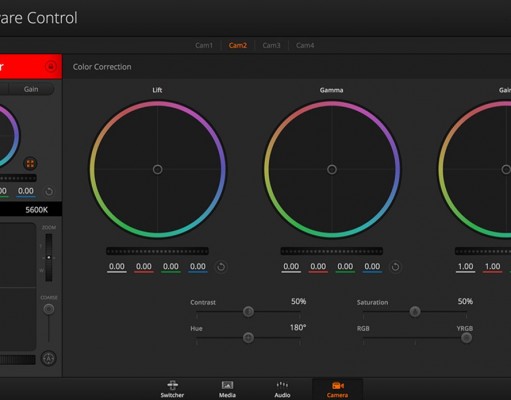Click the Saturation slider handle

(415, 311)
